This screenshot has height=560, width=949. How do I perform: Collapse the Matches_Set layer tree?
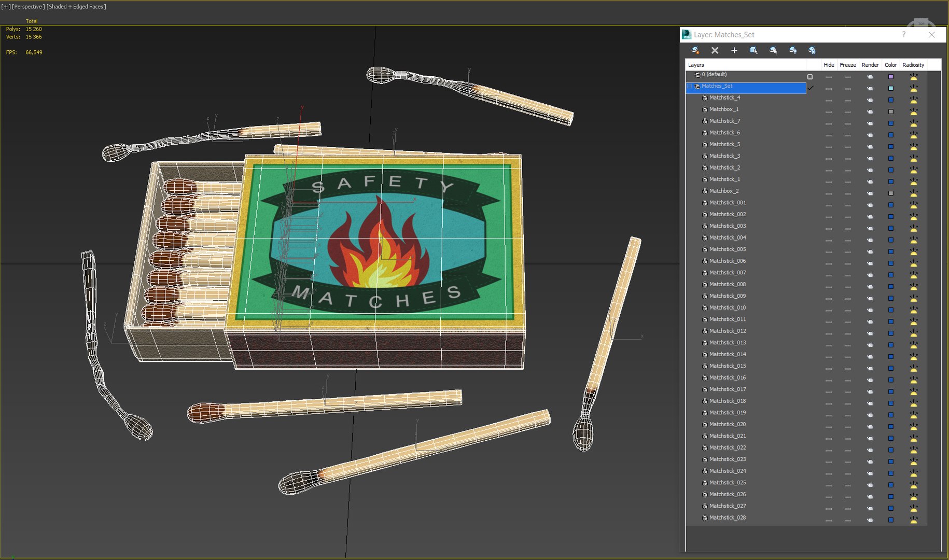pos(690,87)
